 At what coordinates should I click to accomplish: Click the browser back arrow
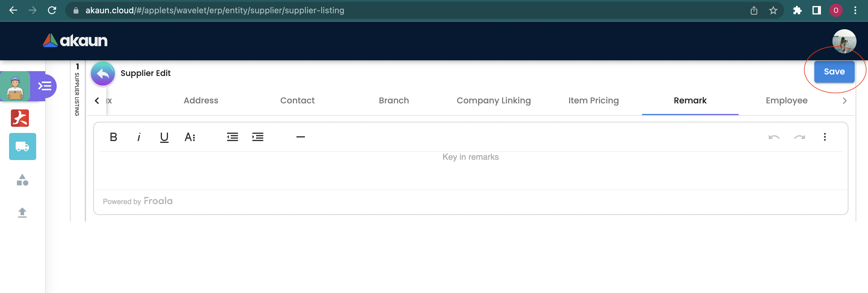pos(13,11)
